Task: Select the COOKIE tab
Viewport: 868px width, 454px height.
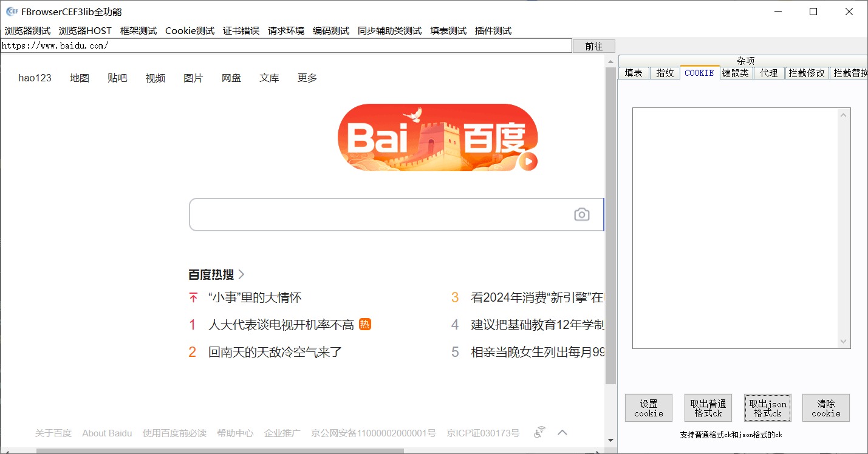Action: pos(699,72)
